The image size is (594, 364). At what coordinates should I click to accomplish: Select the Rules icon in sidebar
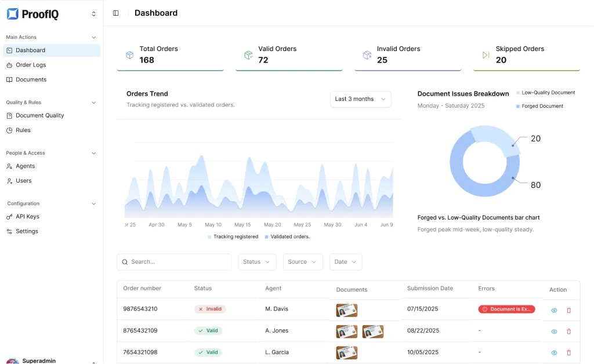(x=10, y=130)
